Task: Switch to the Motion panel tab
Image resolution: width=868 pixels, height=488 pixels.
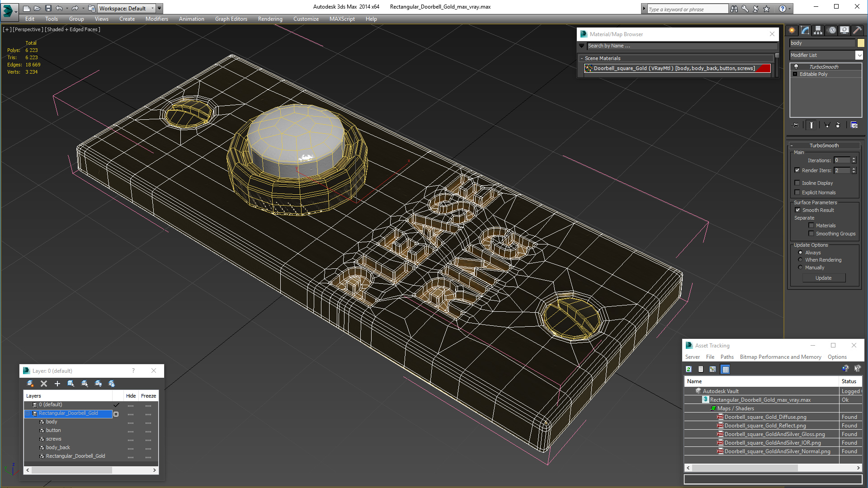Action: (831, 30)
